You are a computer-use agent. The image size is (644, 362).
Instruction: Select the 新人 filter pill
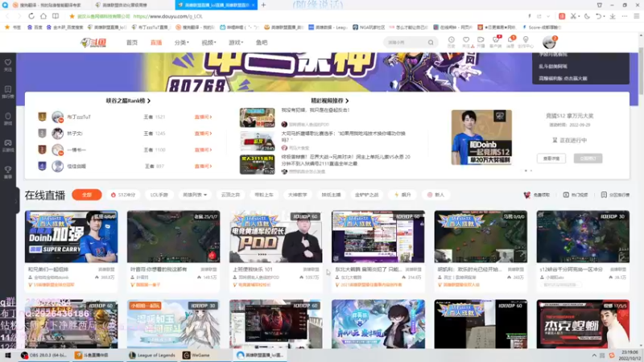pyautogui.click(x=436, y=195)
